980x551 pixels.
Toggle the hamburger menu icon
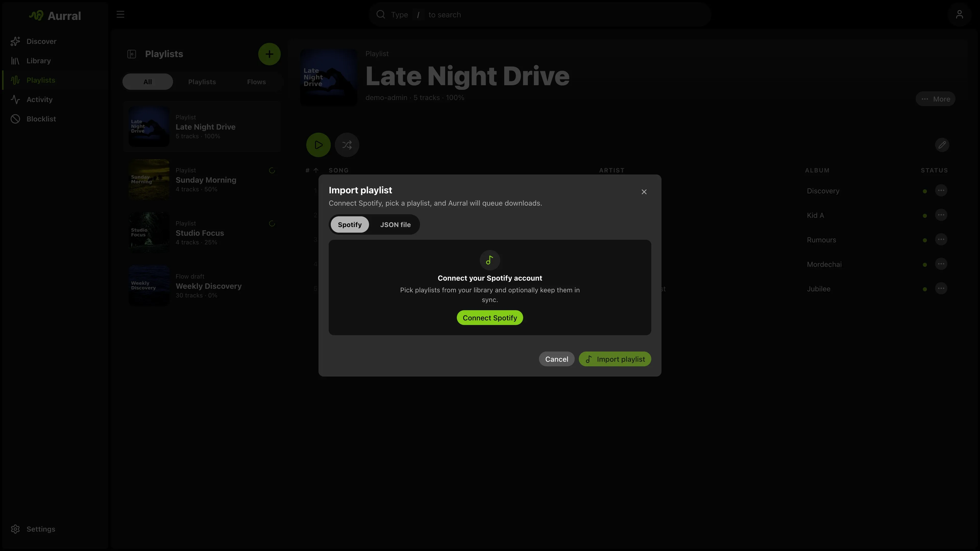(x=120, y=15)
